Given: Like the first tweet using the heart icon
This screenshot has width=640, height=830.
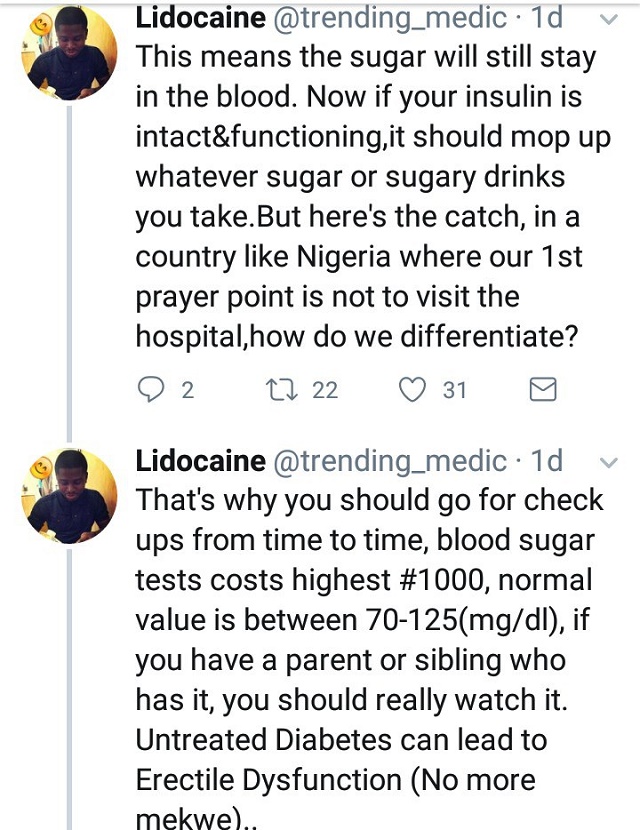Looking at the screenshot, I should (x=412, y=389).
